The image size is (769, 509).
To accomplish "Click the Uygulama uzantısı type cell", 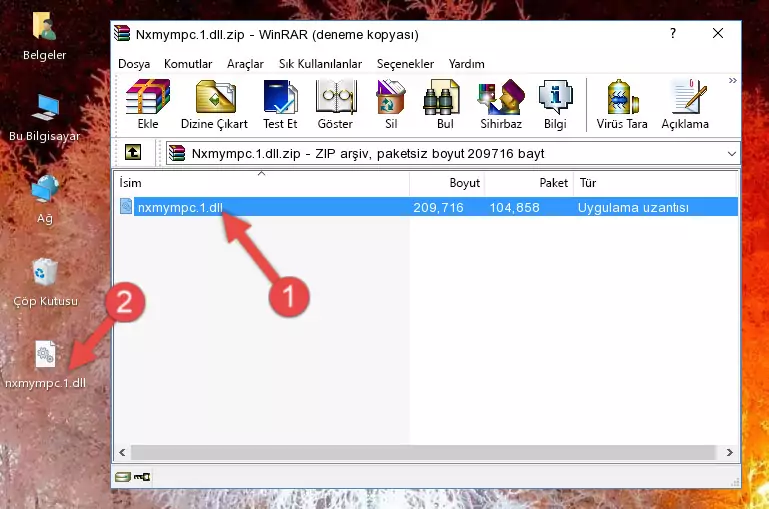I will [x=633, y=207].
